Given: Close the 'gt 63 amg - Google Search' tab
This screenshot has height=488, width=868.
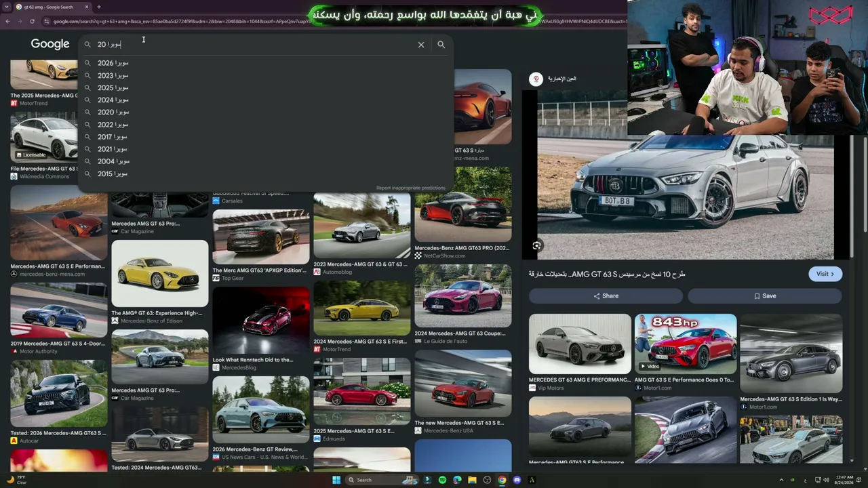Looking at the screenshot, I should tap(87, 7).
